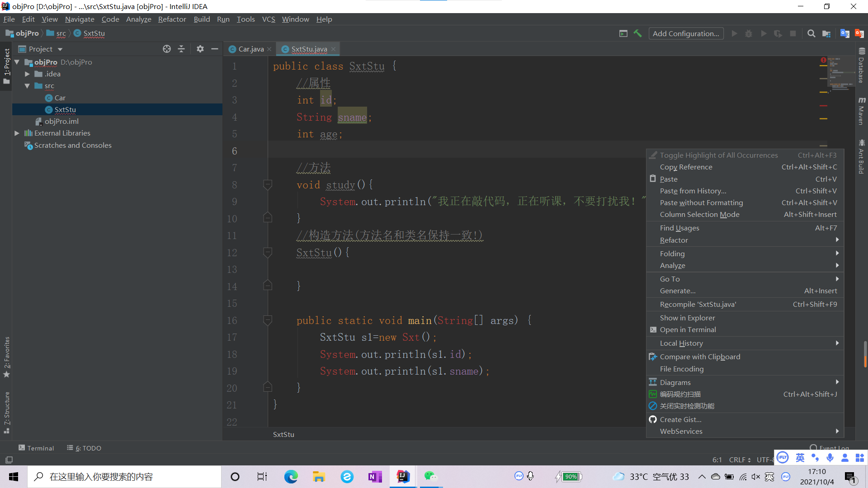The height and width of the screenshot is (488, 868).
Task: Click the tool windows quick access icon
Action: click(x=9, y=460)
